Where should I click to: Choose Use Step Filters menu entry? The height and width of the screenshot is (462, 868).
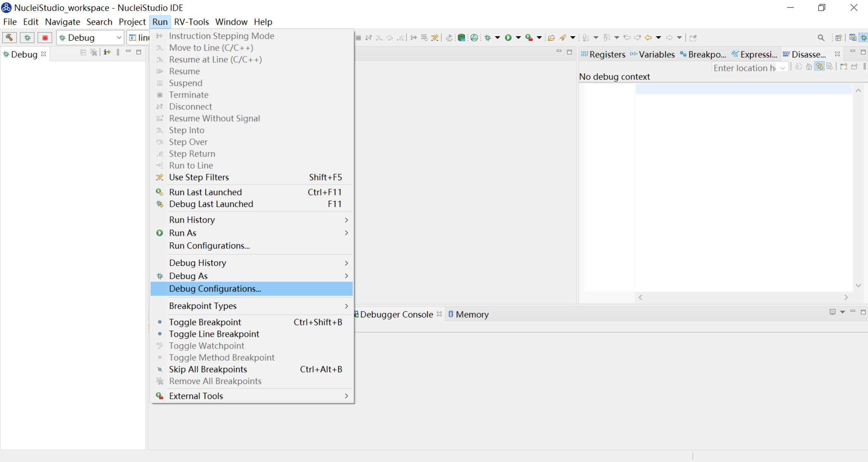point(252,177)
